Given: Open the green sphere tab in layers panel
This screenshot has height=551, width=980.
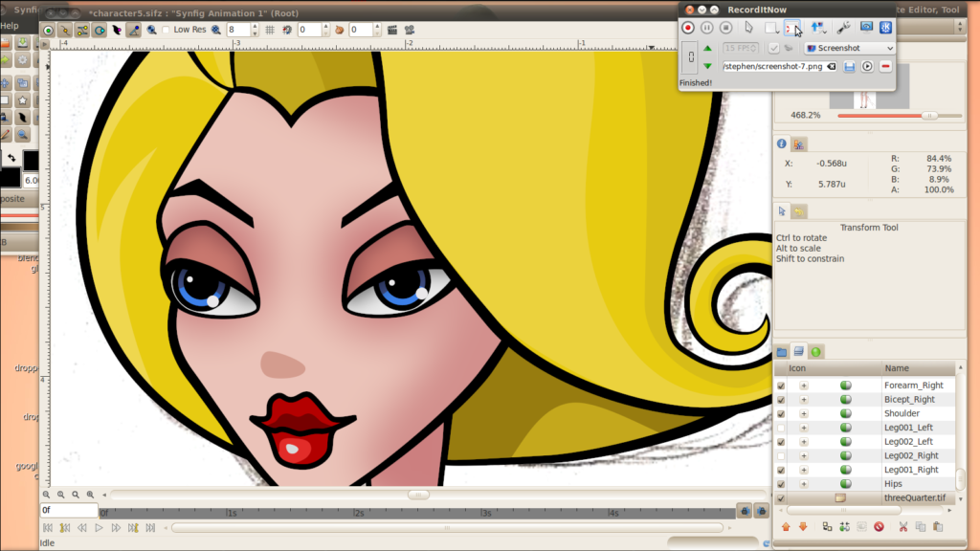Looking at the screenshot, I should [816, 352].
